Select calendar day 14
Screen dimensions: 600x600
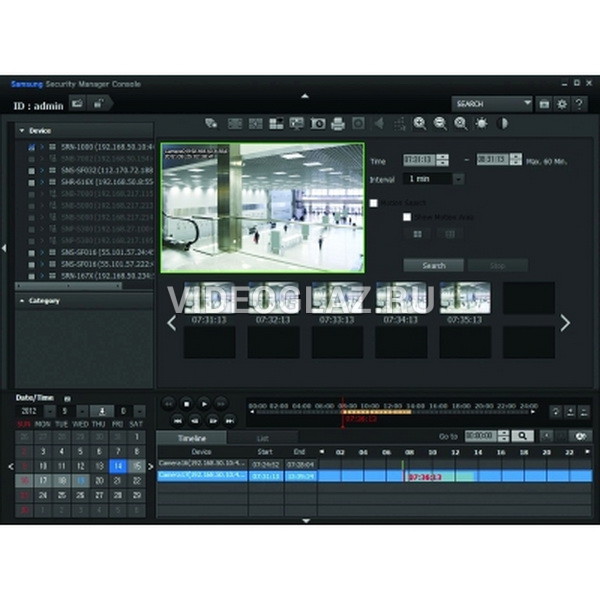[x=118, y=466]
